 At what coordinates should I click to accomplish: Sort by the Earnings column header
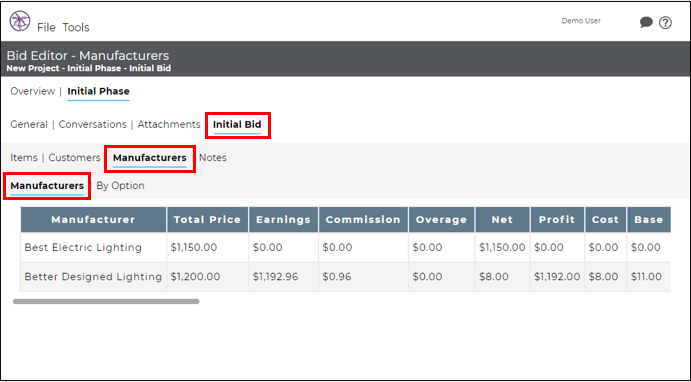pos(283,219)
